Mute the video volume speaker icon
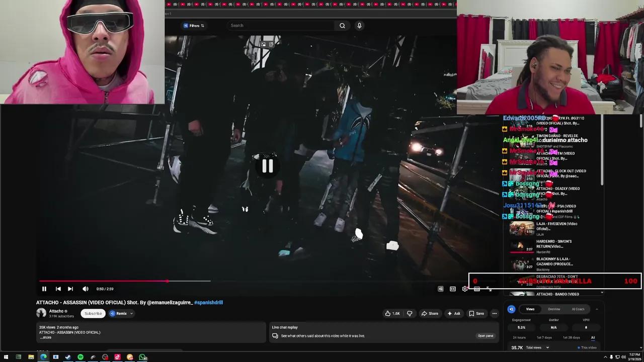The image size is (644, 362). 86,289
